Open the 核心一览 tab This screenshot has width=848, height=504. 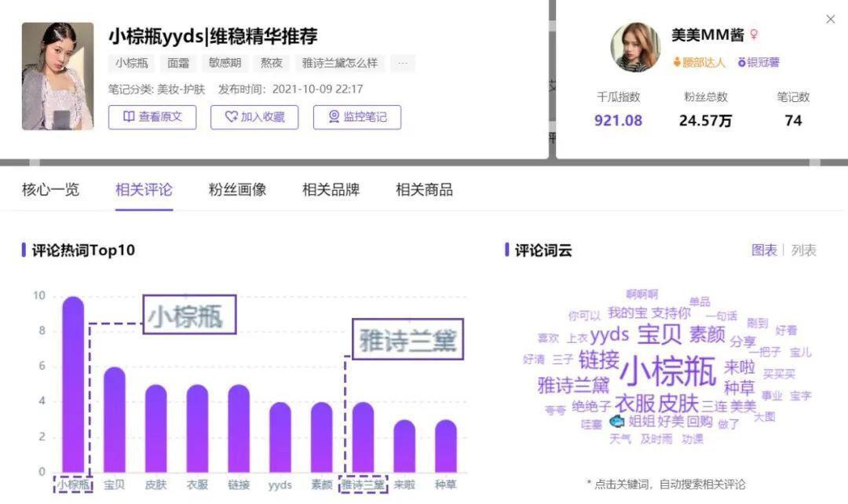click(50, 189)
